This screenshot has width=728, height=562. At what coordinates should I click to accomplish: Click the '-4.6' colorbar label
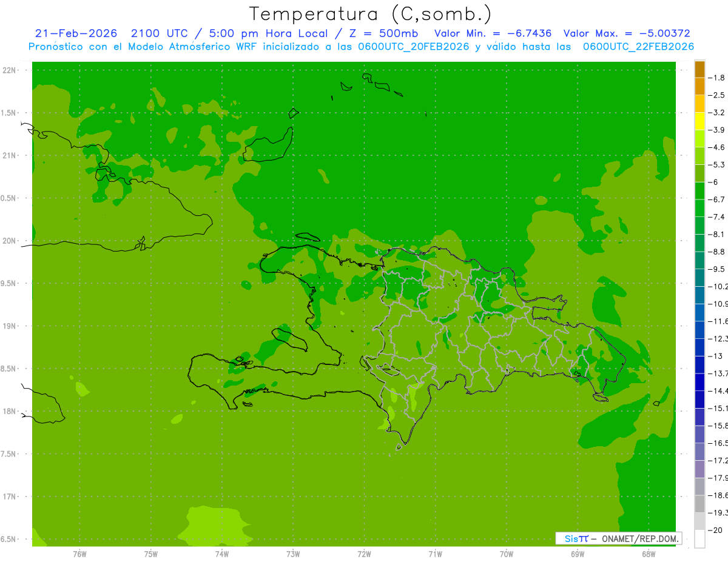pyautogui.click(x=716, y=147)
